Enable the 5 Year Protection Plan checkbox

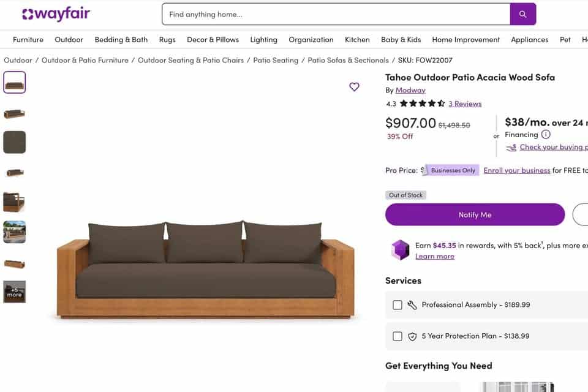[x=398, y=336]
